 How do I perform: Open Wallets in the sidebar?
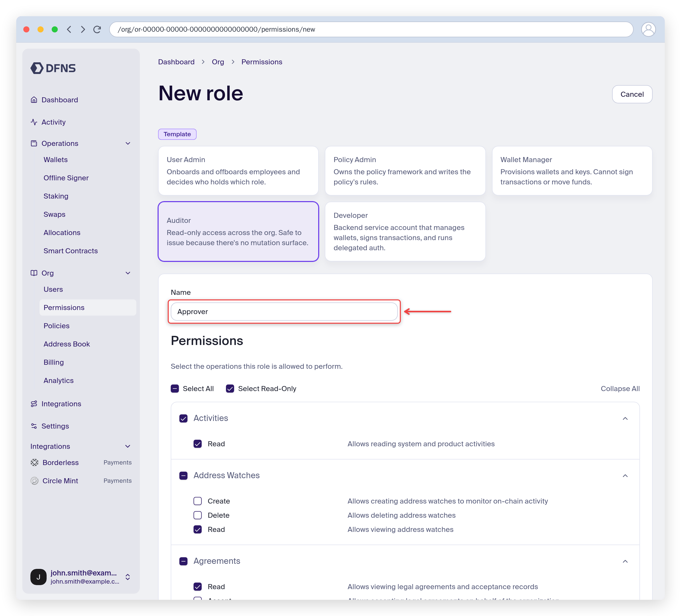point(56,159)
